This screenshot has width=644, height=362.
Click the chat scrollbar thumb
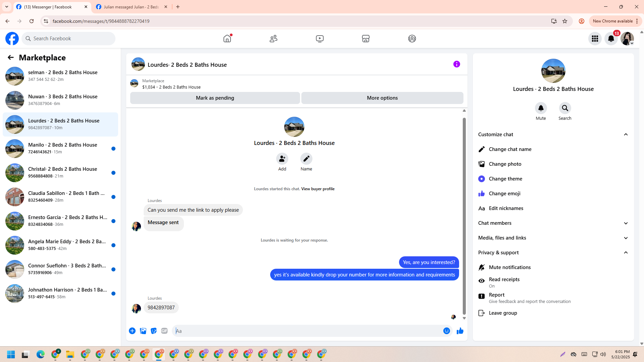[464, 216]
